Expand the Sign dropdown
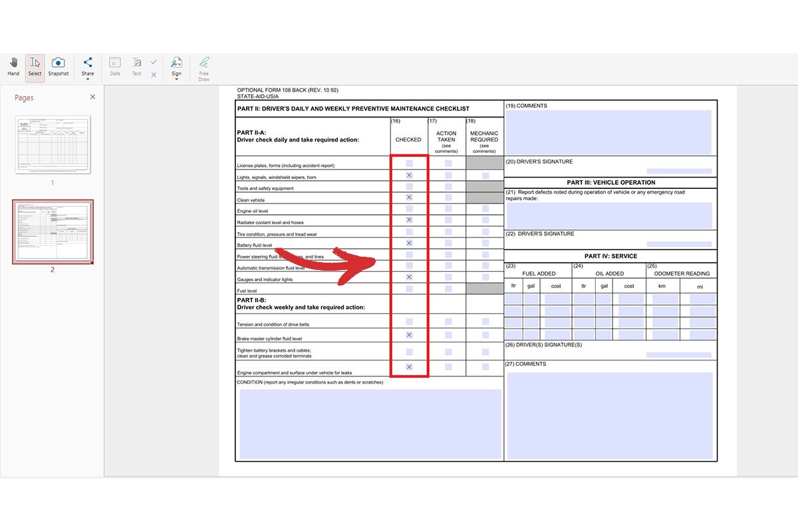Viewport: 798px width, 532px height. pyautogui.click(x=176, y=68)
